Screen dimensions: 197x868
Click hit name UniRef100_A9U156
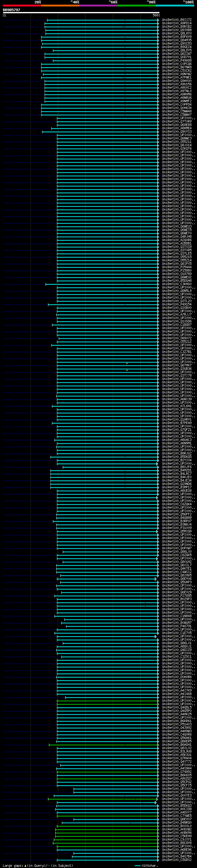[177, 84]
